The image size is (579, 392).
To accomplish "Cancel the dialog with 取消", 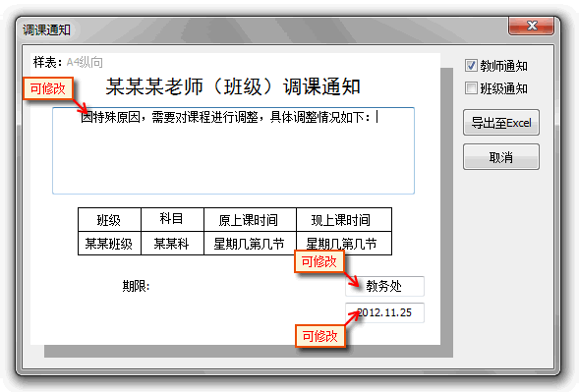I will [501, 157].
